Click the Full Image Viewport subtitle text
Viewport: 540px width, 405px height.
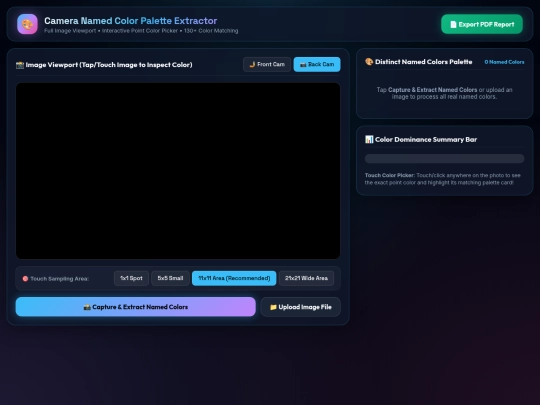tap(141, 31)
